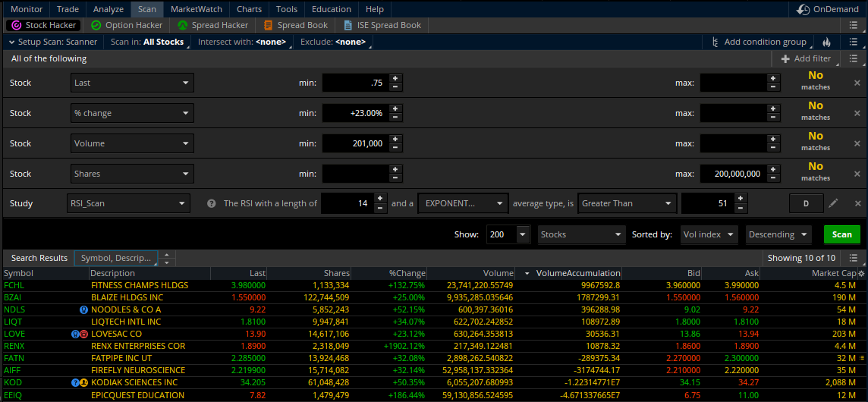Open the results table list menu icon
Image resolution: width=868 pixels, height=402 pixels.
tap(854, 258)
